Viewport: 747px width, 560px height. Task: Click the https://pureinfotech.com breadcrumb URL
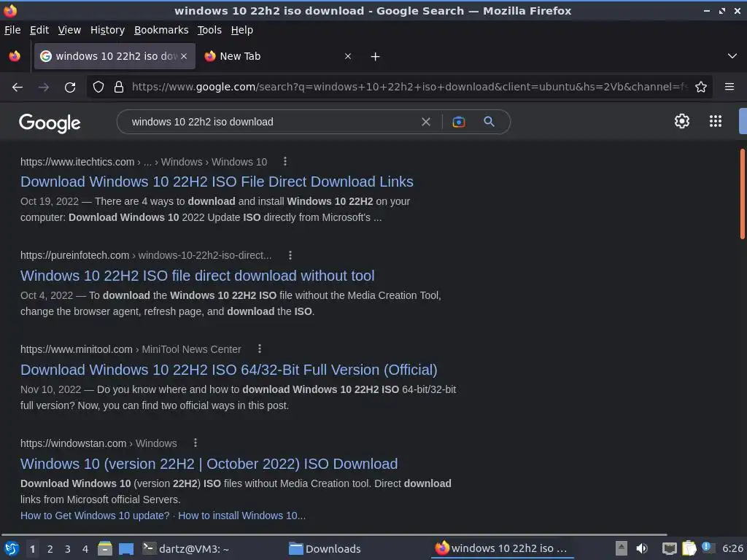coord(75,255)
